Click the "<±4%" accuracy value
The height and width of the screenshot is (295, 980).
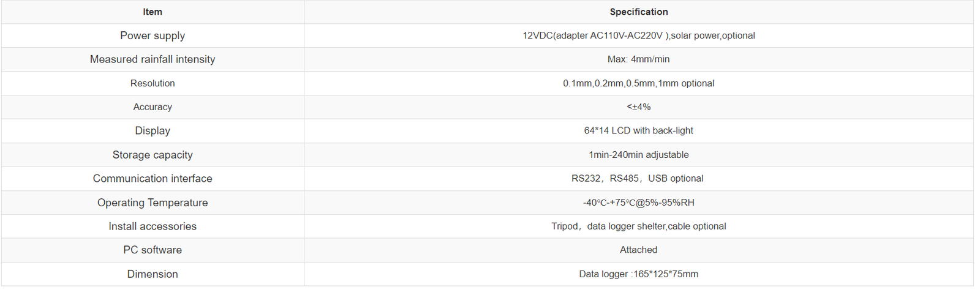coord(638,107)
